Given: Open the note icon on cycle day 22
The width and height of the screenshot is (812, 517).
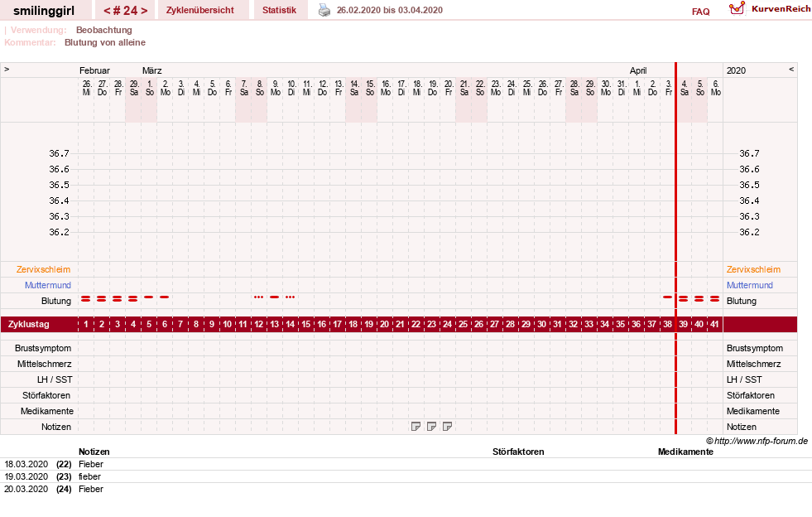Looking at the screenshot, I should [416, 426].
